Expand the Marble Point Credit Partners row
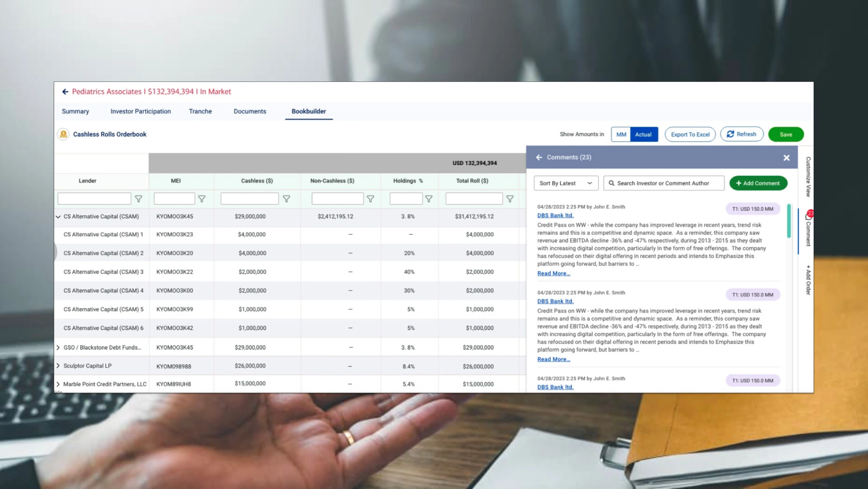The image size is (868, 489). coord(58,385)
